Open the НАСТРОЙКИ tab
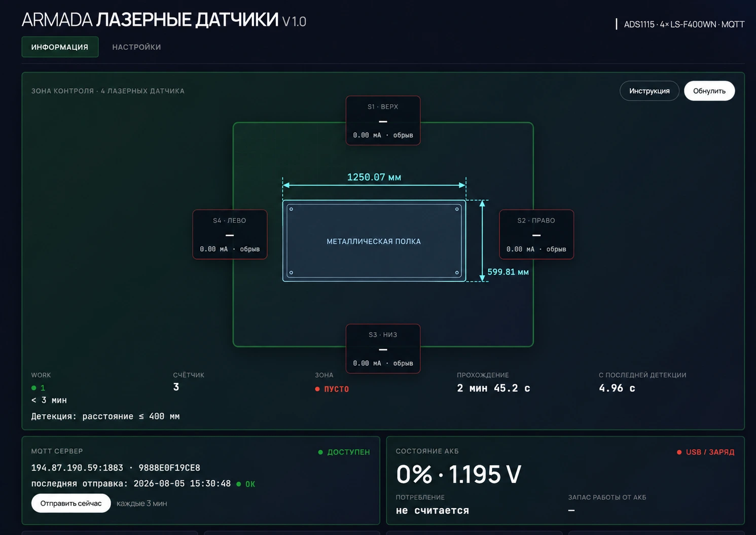Image resolution: width=756 pixels, height=535 pixels. point(136,47)
